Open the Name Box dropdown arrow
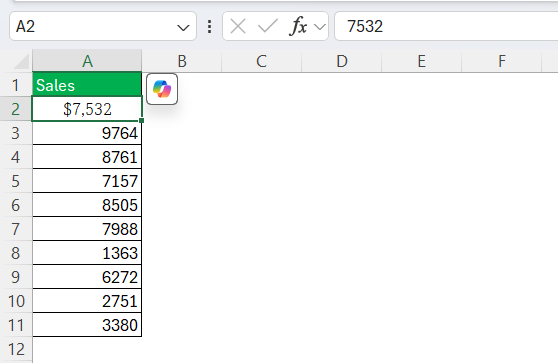Screen dimensions: 558x363 click(183, 27)
